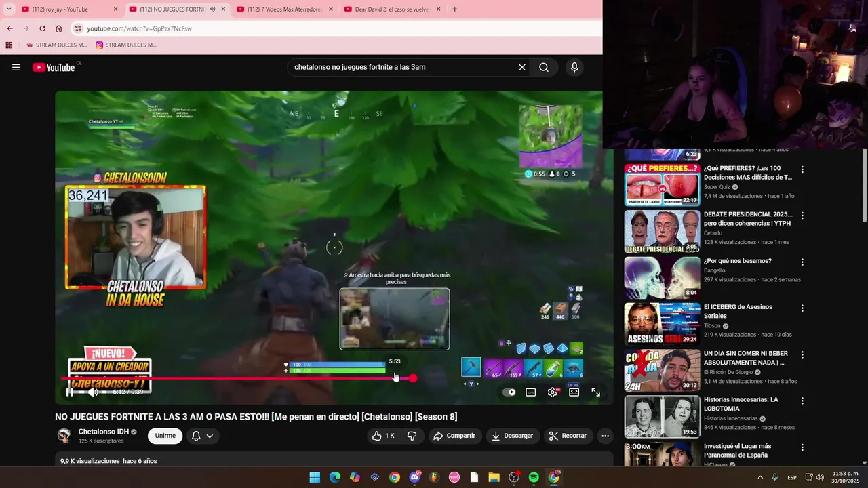Start voice search with the microphone
Viewport: 868px width, 488px height.
(x=574, y=67)
